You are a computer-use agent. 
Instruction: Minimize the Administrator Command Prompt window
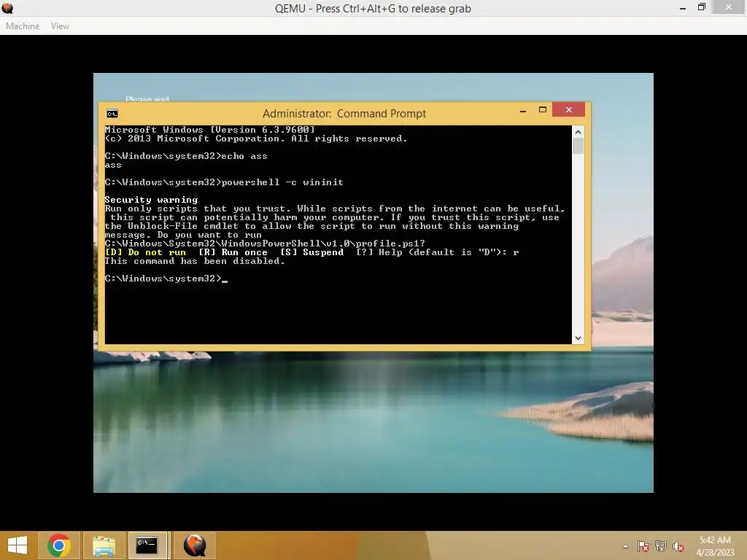(522, 110)
